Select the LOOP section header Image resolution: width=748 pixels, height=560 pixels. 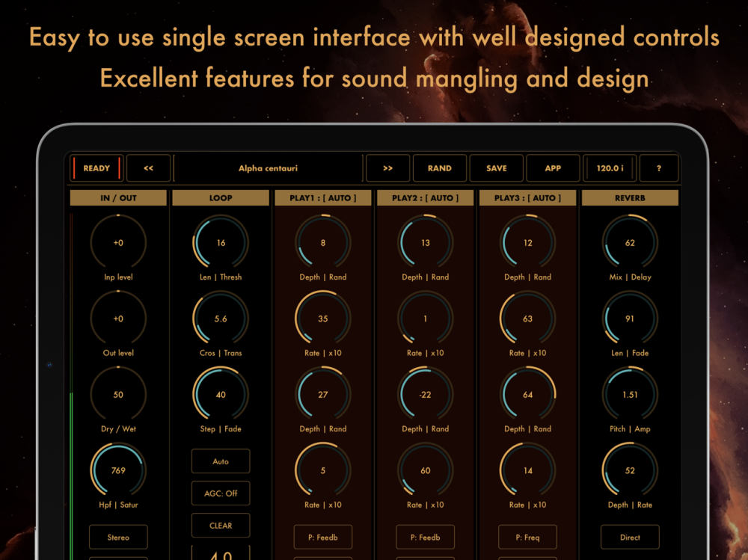click(x=221, y=198)
